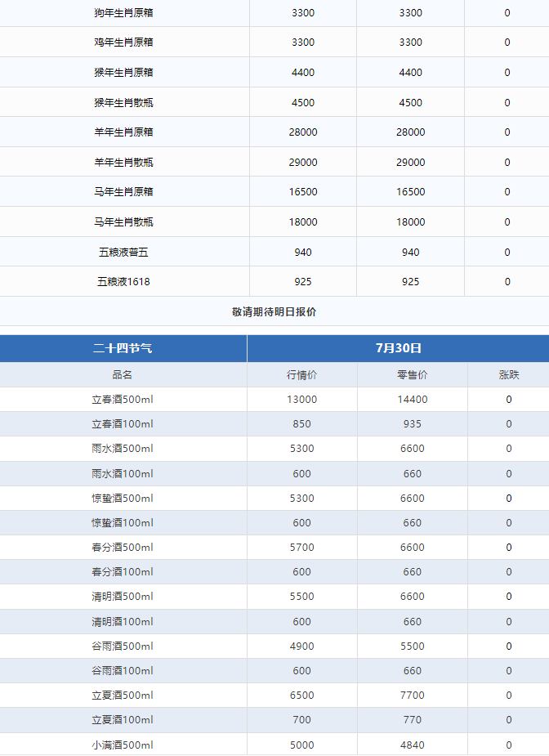Click the 5700 market price of 春分酒500ml

[301, 548]
